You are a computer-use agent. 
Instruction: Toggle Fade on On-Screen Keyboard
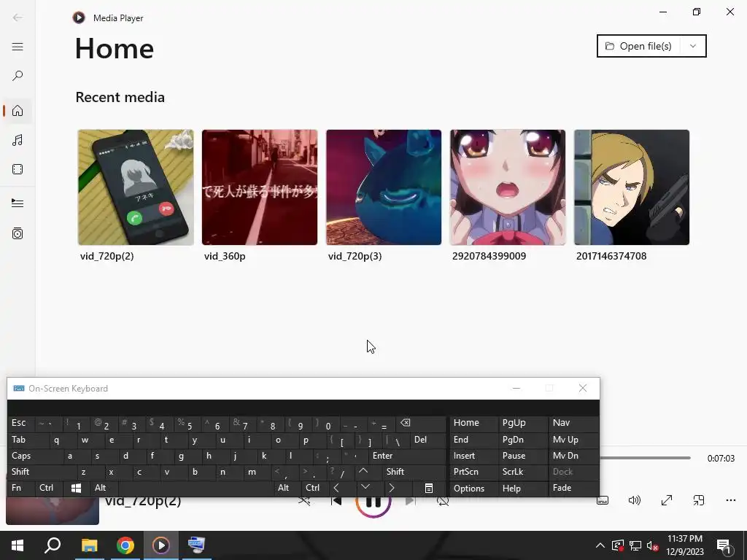[573, 488]
